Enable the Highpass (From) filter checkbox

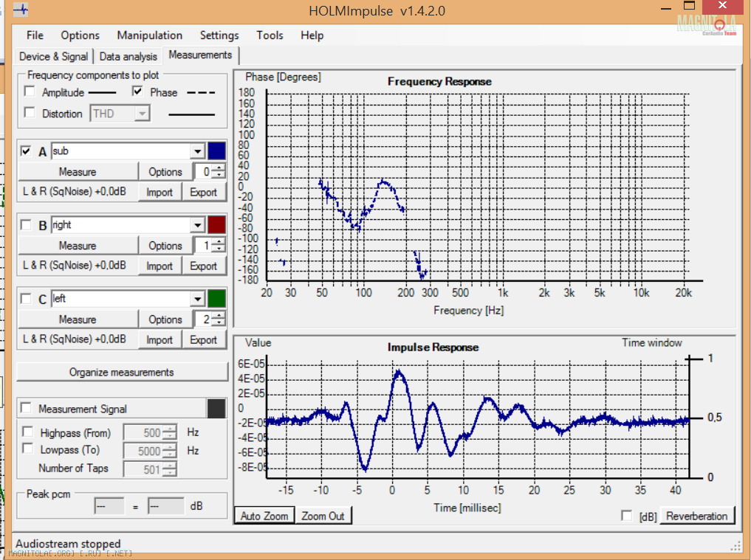pos(28,432)
